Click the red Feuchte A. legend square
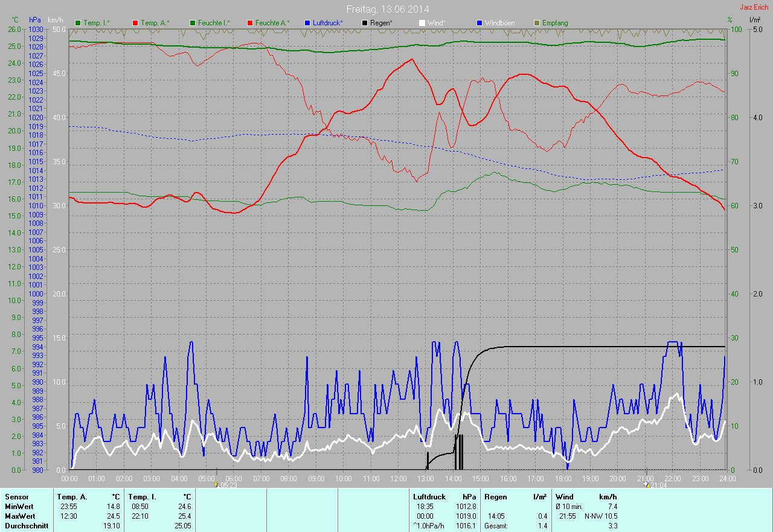Image resolution: width=773 pixels, height=532 pixels. (250, 23)
